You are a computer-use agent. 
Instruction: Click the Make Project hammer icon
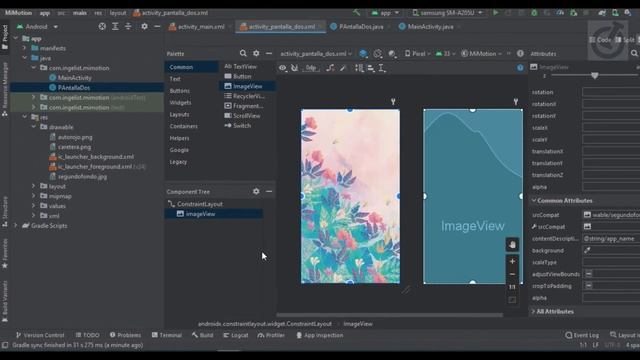357,13
